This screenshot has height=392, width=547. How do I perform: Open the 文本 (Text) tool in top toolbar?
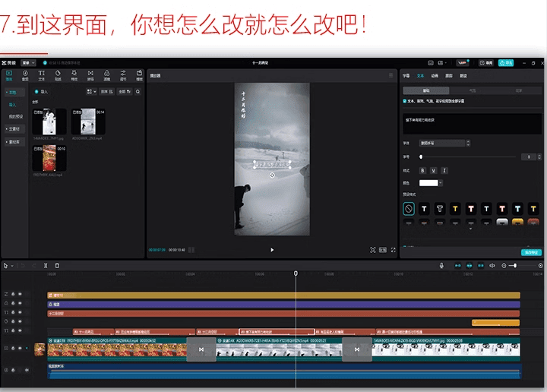coord(42,75)
